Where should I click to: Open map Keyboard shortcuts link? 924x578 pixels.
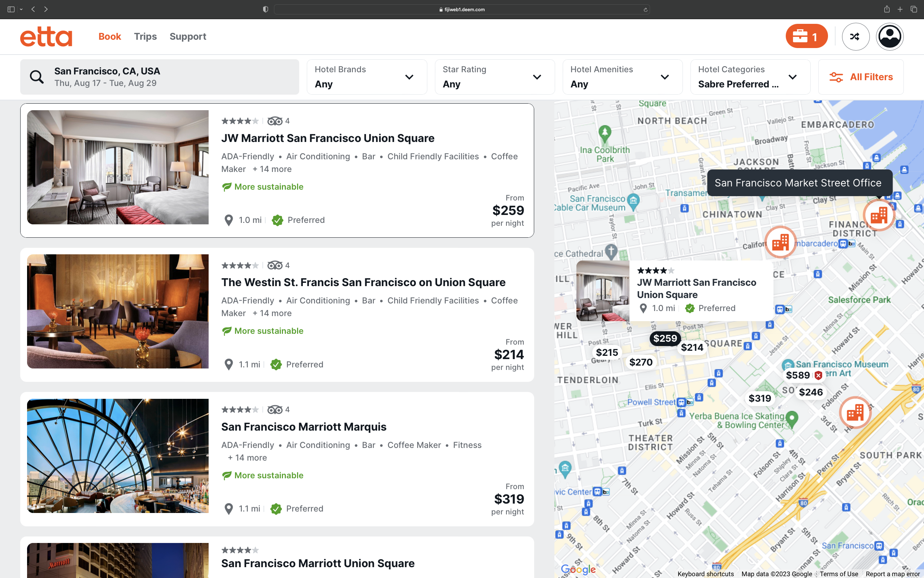point(705,574)
